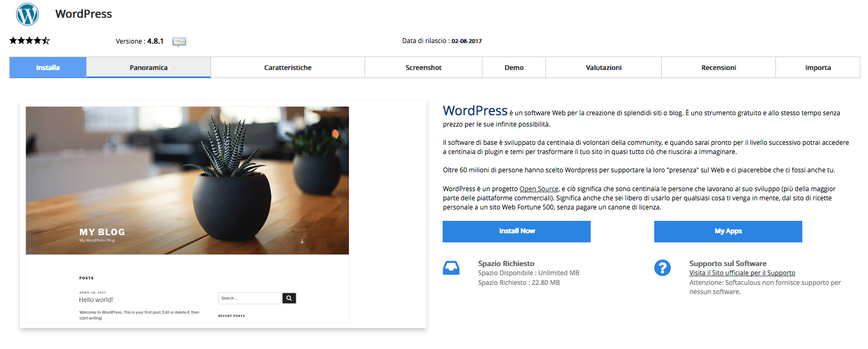Open the Demo tab

pos(514,67)
